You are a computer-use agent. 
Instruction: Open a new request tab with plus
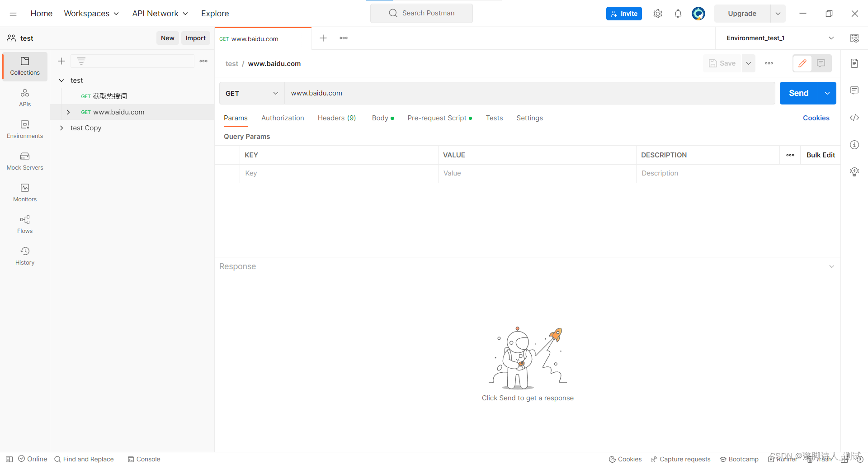pyautogui.click(x=323, y=38)
